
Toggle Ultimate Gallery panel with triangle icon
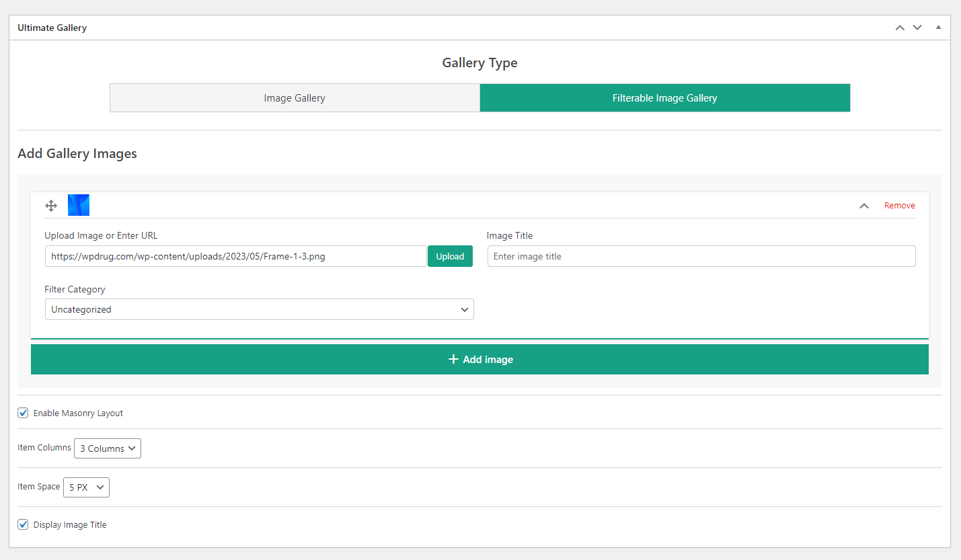[938, 28]
